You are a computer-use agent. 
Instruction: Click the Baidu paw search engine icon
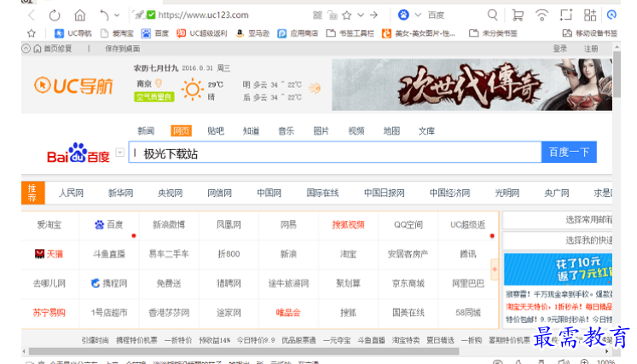(x=403, y=15)
